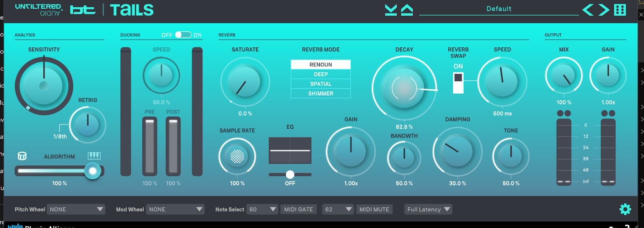
Task: Click the drum icon beside Algorithm
Action: point(22,156)
